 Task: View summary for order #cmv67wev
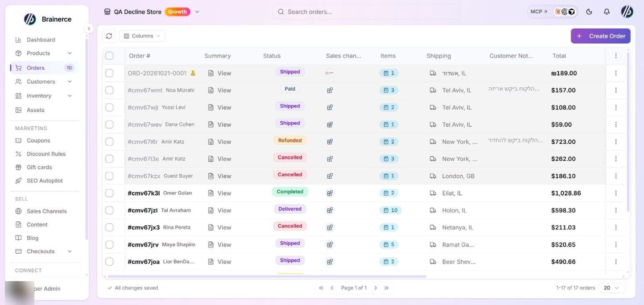click(220, 125)
